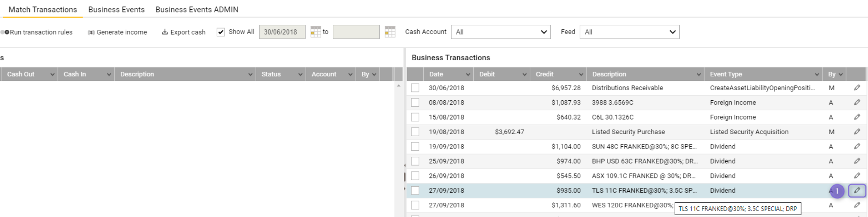
Task: Open Event Type column filter arrow
Action: pyautogui.click(x=817, y=74)
